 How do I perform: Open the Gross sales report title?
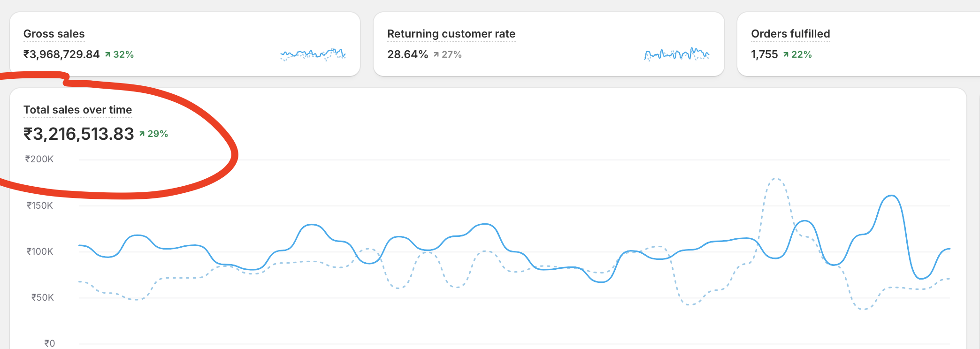click(54, 34)
